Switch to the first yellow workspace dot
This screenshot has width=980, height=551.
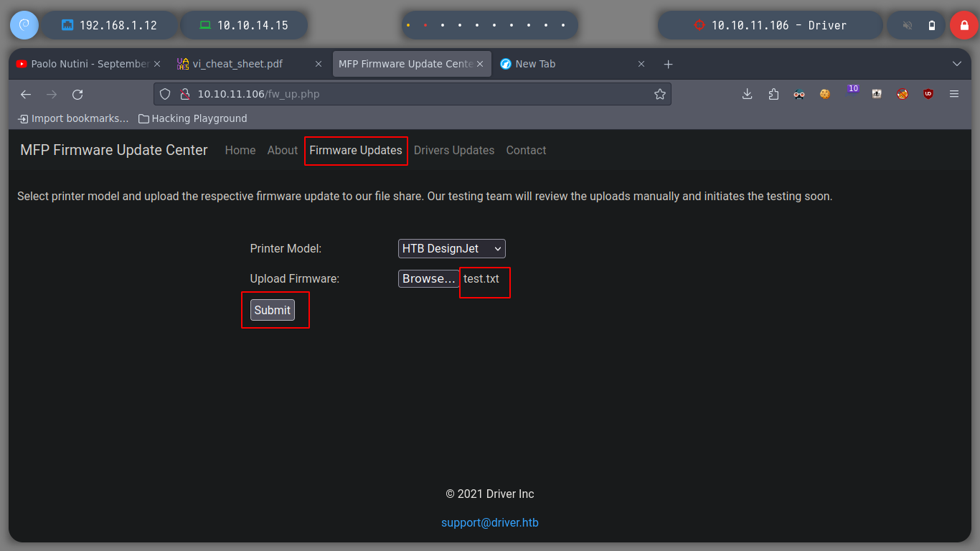point(408,25)
